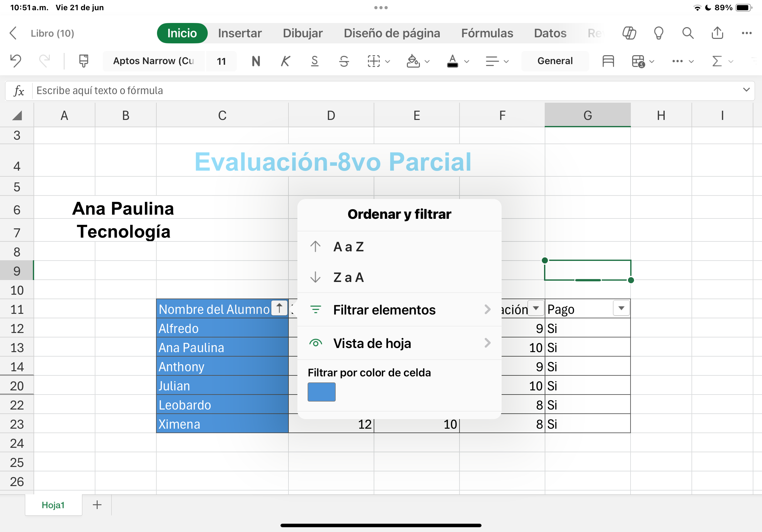762x532 pixels.
Task: Filter by the blue cell color swatch
Action: 321,392
